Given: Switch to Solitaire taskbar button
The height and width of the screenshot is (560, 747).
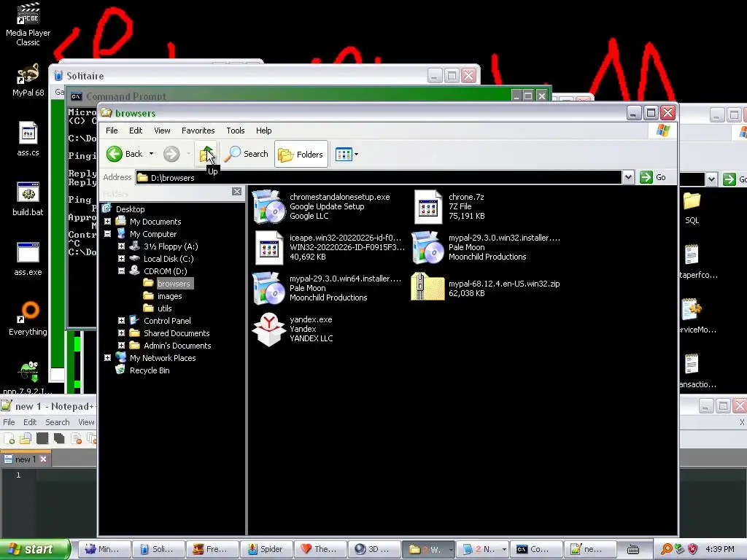Looking at the screenshot, I should [x=158, y=549].
